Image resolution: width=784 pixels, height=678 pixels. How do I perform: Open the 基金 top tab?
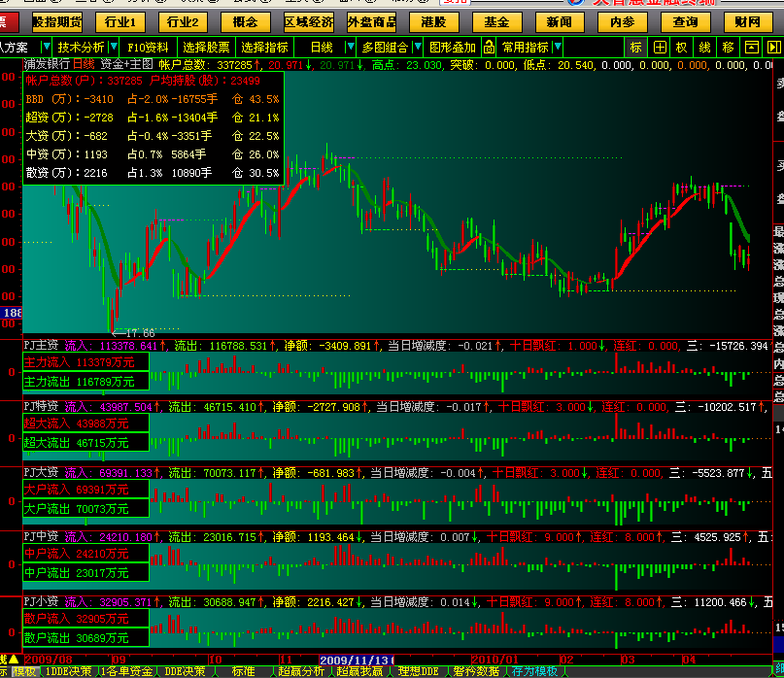[x=497, y=22]
